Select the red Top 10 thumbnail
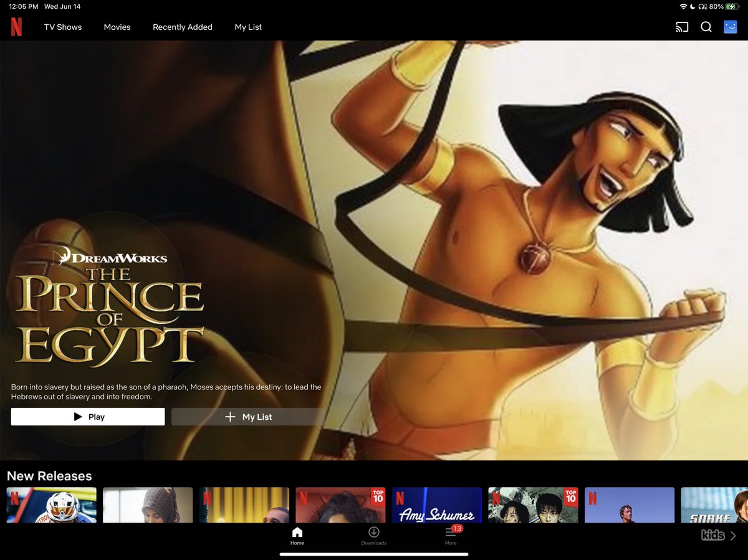The width and height of the screenshot is (748, 560). click(x=340, y=505)
